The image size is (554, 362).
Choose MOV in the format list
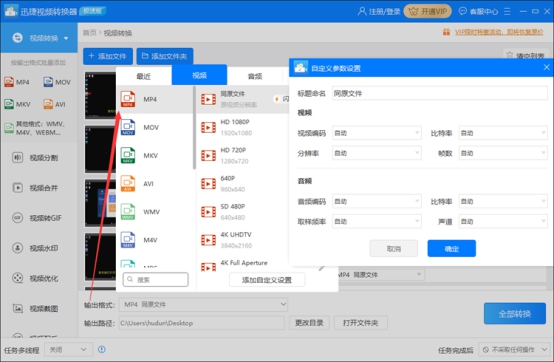155,127
